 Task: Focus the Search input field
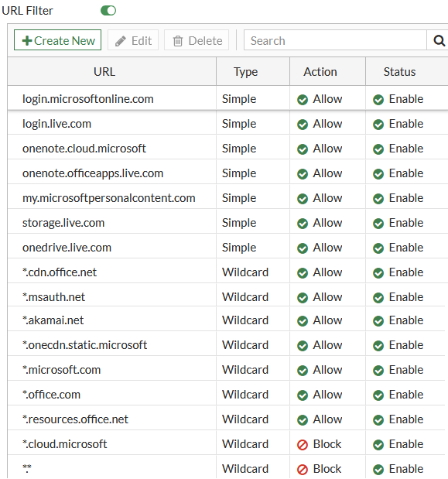point(335,40)
